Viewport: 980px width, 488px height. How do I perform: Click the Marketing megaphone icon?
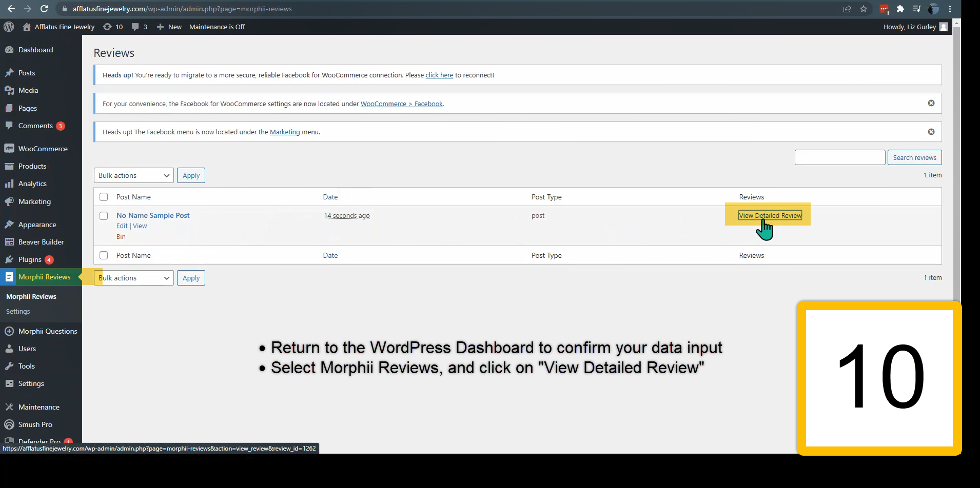pos(9,201)
